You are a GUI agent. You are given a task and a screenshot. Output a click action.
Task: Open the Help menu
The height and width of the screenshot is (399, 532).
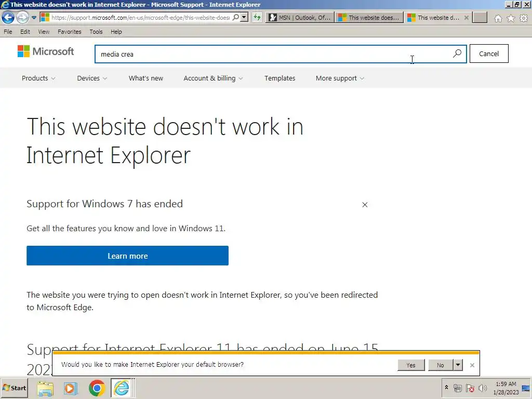click(116, 32)
